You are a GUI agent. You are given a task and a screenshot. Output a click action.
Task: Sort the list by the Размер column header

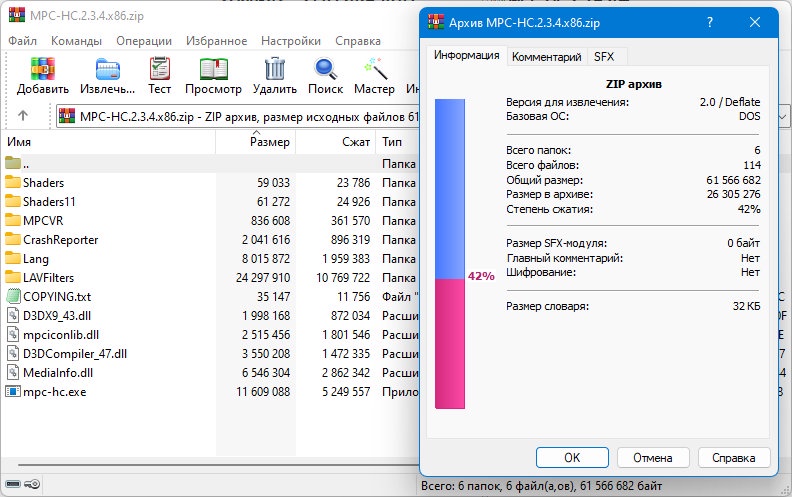(256, 142)
